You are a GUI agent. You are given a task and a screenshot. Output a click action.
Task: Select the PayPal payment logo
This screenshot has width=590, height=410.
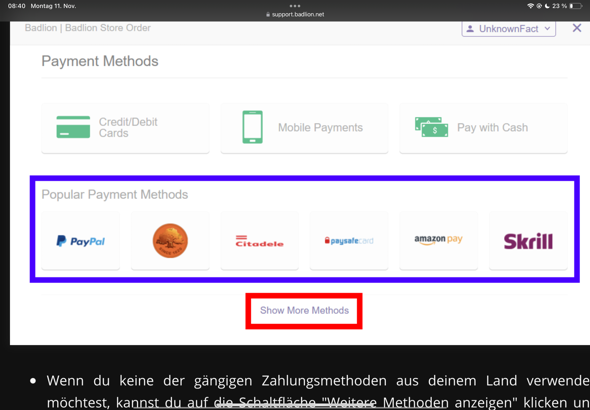pos(81,241)
